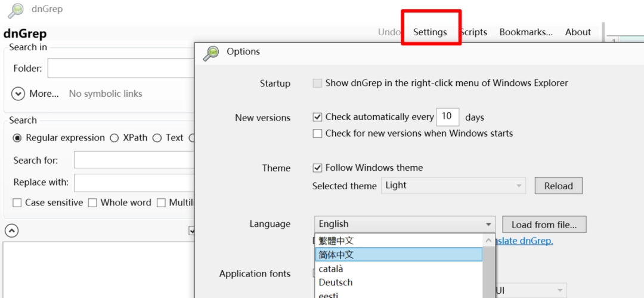Open the Bookmarks... menu
The height and width of the screenshot is (298, 644).
tap(526, 32)
